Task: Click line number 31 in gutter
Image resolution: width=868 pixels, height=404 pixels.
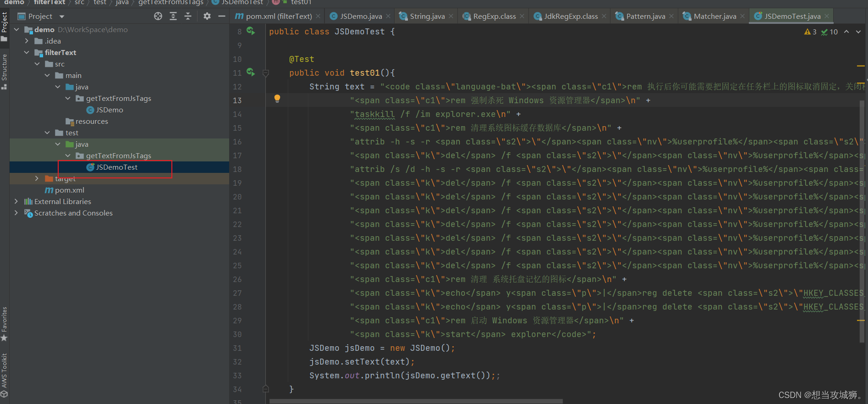Action: pyautogui.click(x=237, y=348)
